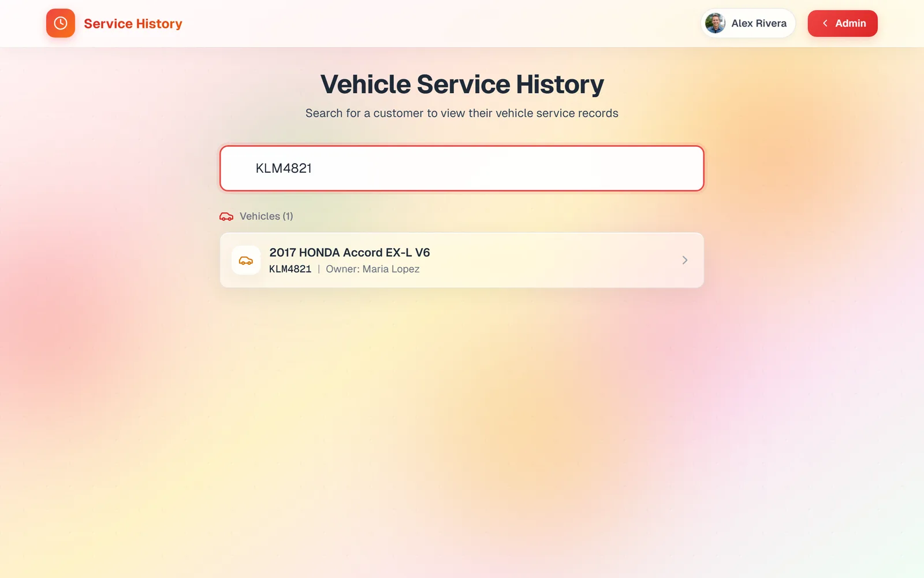
Task: Open the Service History title link
Action: (133, 24)
